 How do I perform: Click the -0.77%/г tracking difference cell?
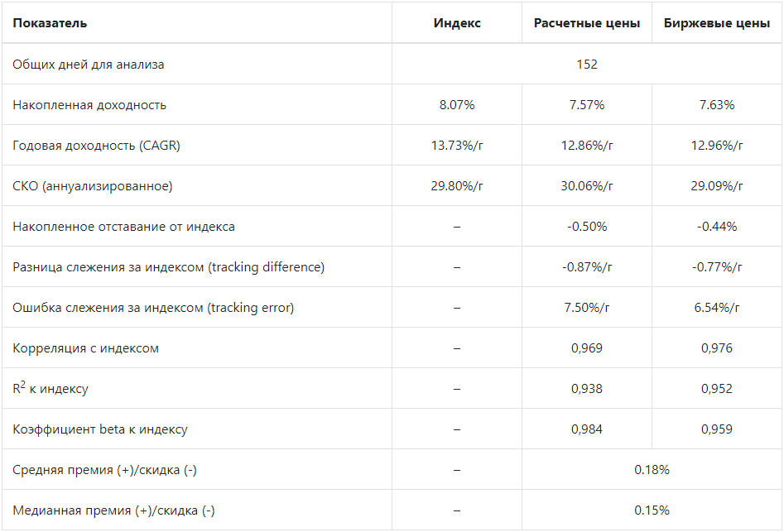click(x=716, y=266)
